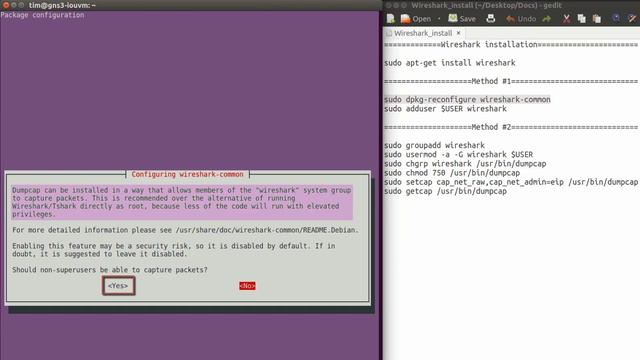640x360 pixels.
Task: Click the 'Configuring wireshark-common' dialog title
Action: [x=187, y=174]
